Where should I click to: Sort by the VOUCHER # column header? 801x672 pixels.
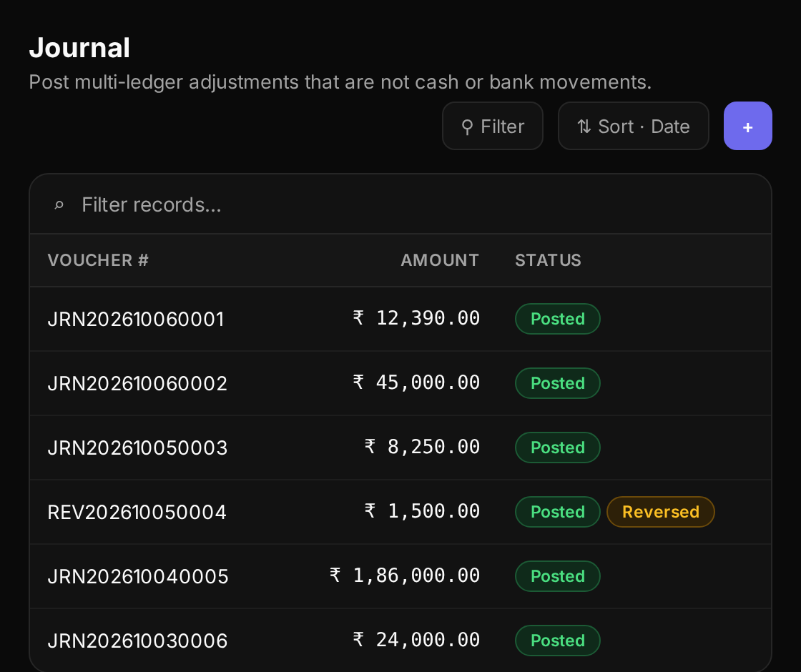click(98, 260)
